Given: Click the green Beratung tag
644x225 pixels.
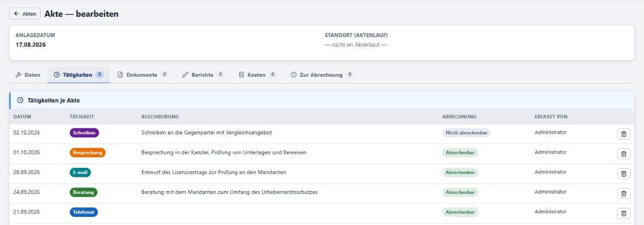Looking at the screenshot, I should coord(84,193).
